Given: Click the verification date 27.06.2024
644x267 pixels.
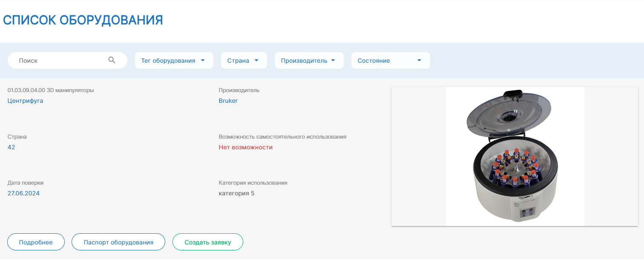Looking at the screenshot, I should tap(23, 193).
